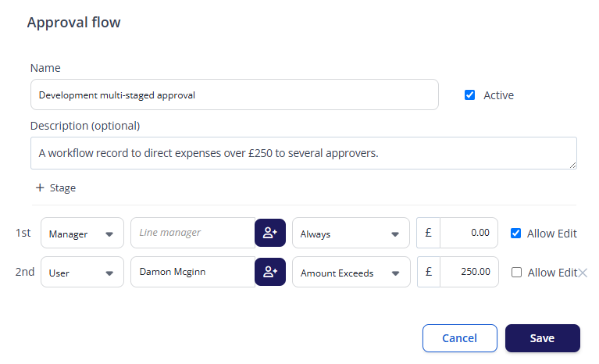Expand the Always condition dropdown

point(351,233)
